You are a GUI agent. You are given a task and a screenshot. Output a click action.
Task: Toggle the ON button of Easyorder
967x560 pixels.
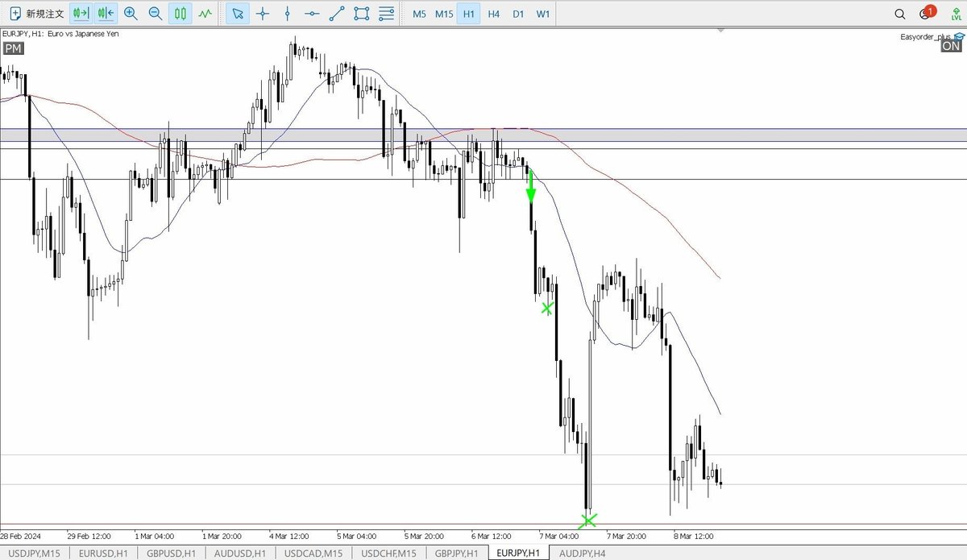pos(951,46)
